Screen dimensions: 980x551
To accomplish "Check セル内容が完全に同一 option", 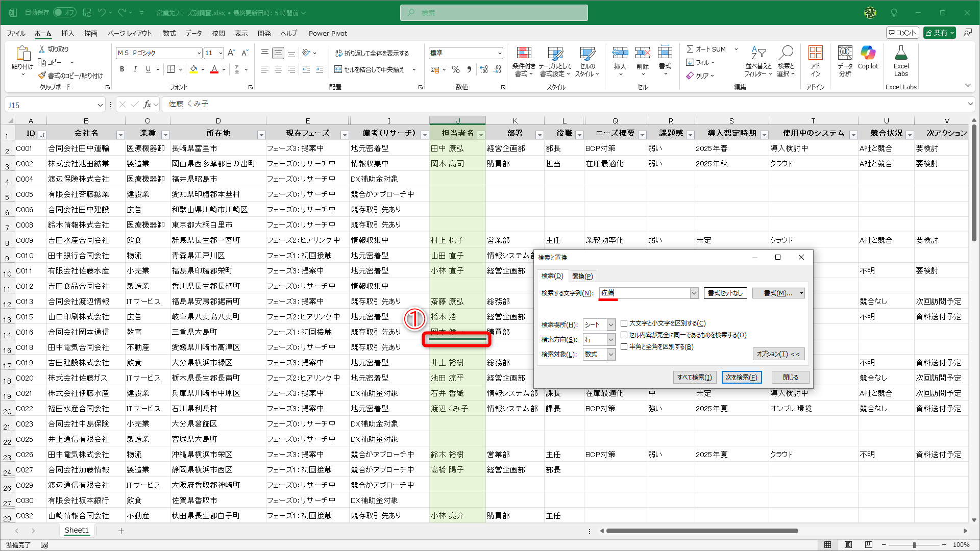I will coord(624,335).
